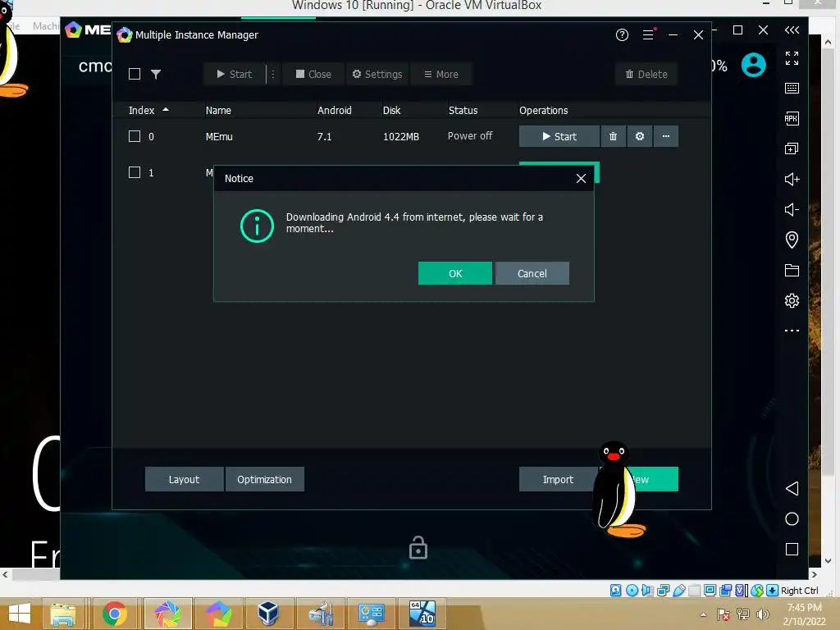Close the Notice dialog
This screenshot has width=840, height=630.
click(581, 178)
